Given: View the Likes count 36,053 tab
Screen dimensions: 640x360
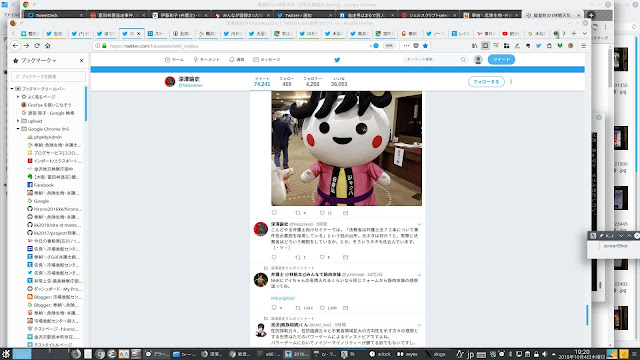Looking at the screenshot, I should coord(339,82).
